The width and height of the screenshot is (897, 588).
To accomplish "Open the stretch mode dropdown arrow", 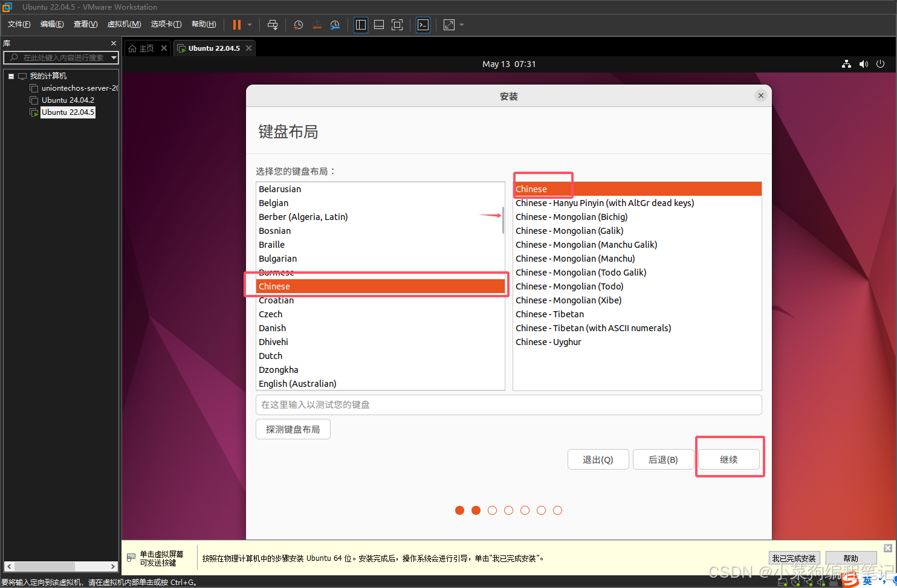I will 462,25.
